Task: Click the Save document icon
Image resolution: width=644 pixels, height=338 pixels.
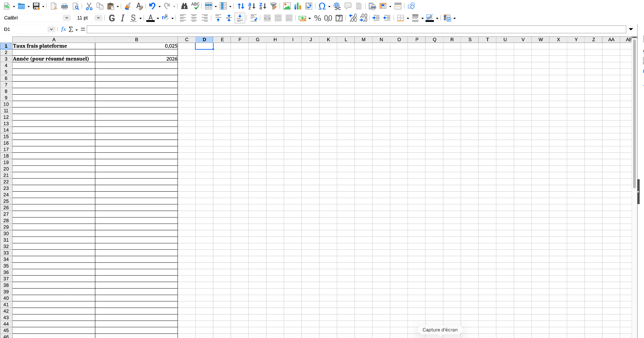Action: click(x=36, y=6)
